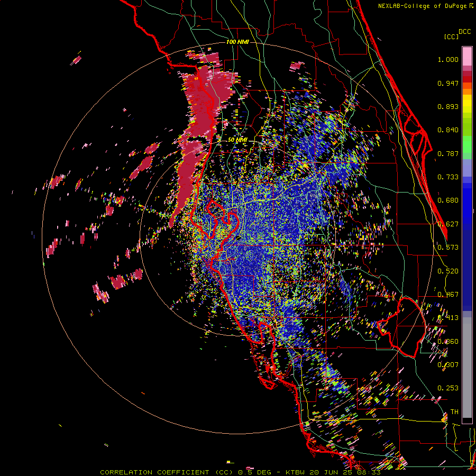Click the [CC] units label
The height and width of the screenshot is (476, 476).
tap(451, 36)
